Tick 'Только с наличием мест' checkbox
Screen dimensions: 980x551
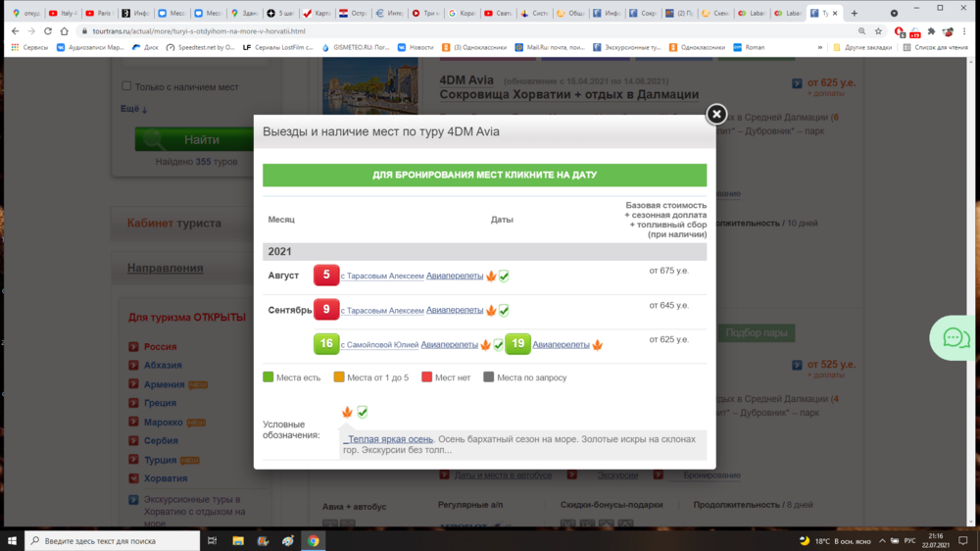(x=126, y=87)
